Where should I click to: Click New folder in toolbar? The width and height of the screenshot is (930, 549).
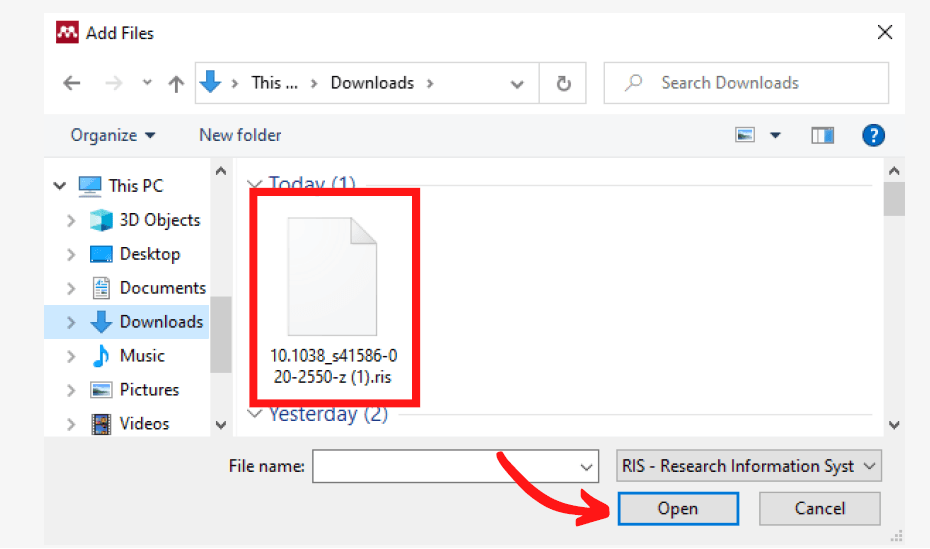(x=240, y=135)
